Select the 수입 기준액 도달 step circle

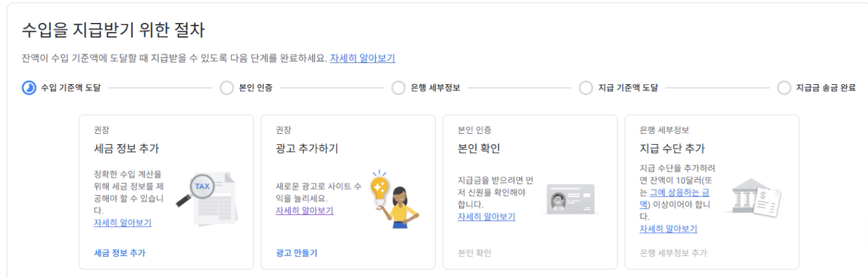tap(29, 87)
